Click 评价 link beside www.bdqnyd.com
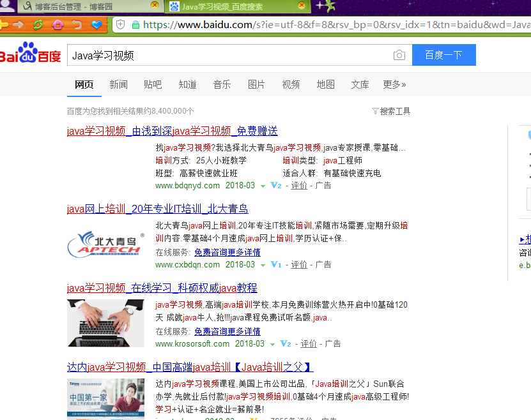The image size is (531, 420). (299, 185)
